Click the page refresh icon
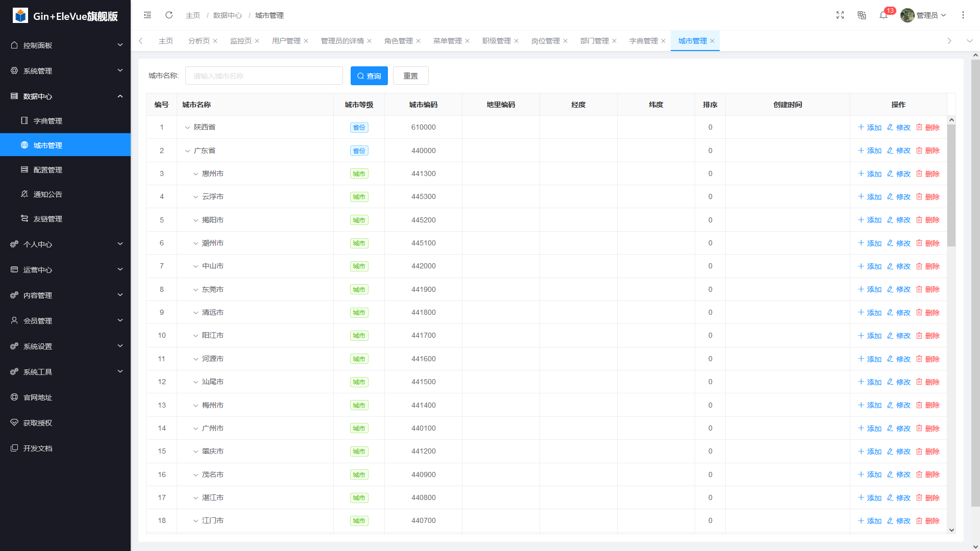 point(169,15)
